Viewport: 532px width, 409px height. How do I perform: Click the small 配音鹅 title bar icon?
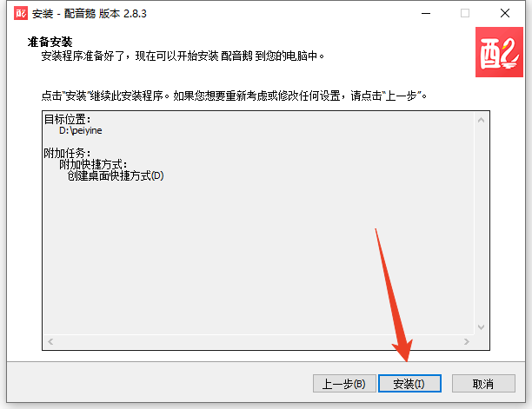(21, 14)
